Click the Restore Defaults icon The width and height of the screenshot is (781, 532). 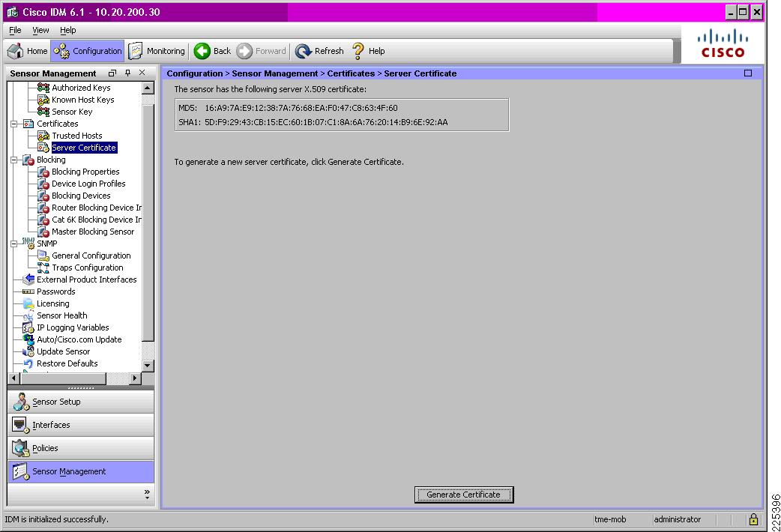pos(28,363)
